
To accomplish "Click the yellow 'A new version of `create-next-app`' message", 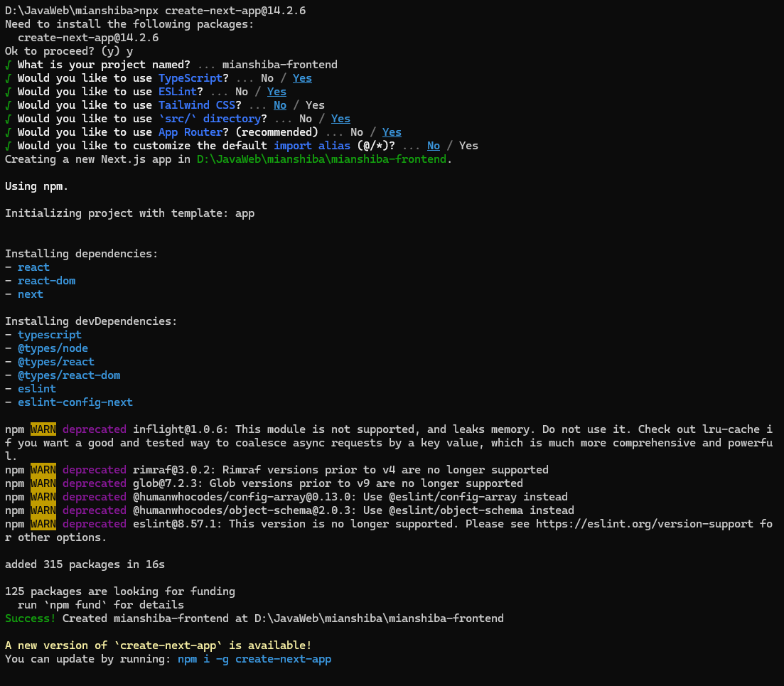I will click(158, 645).
